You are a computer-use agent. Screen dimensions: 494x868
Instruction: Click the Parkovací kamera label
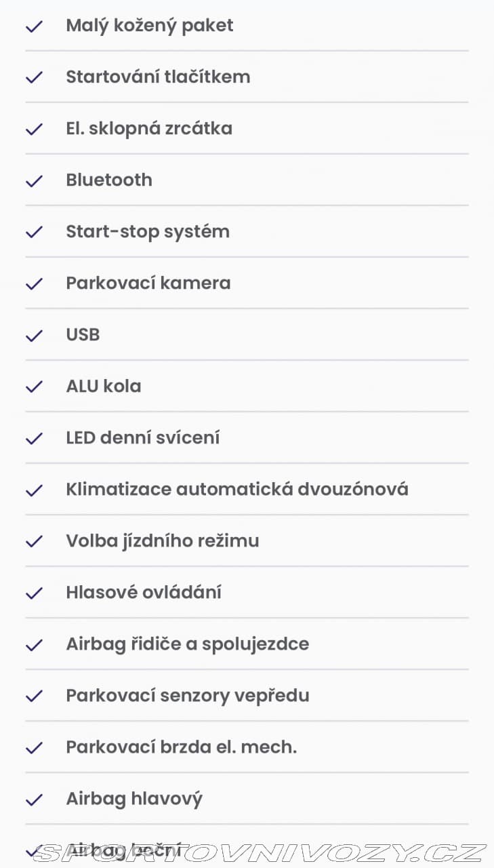tap(148, 283)
